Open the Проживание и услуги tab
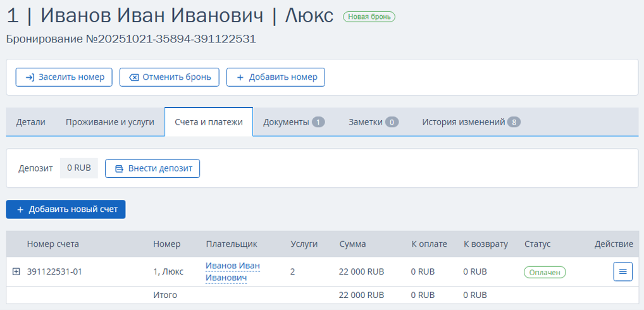Image resolution: width=644 pixels, height=310 pixels. 110,122
